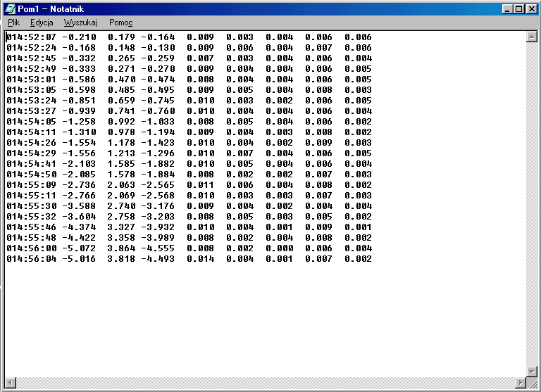Click the horizontal scrollbar left arrow
This screenshot has width=541, height=392.
coord(11,383)
